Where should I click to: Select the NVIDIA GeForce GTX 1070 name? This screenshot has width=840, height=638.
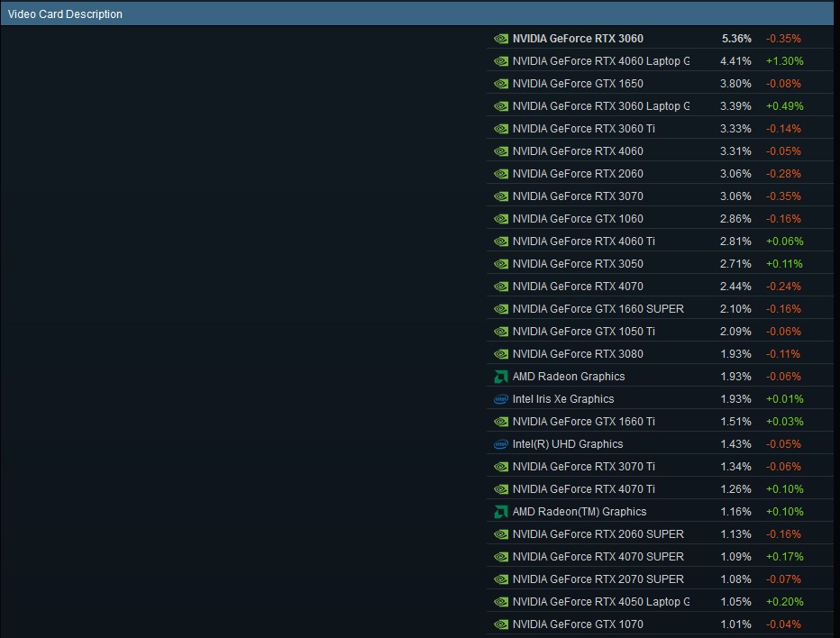[x=578, y=624]
